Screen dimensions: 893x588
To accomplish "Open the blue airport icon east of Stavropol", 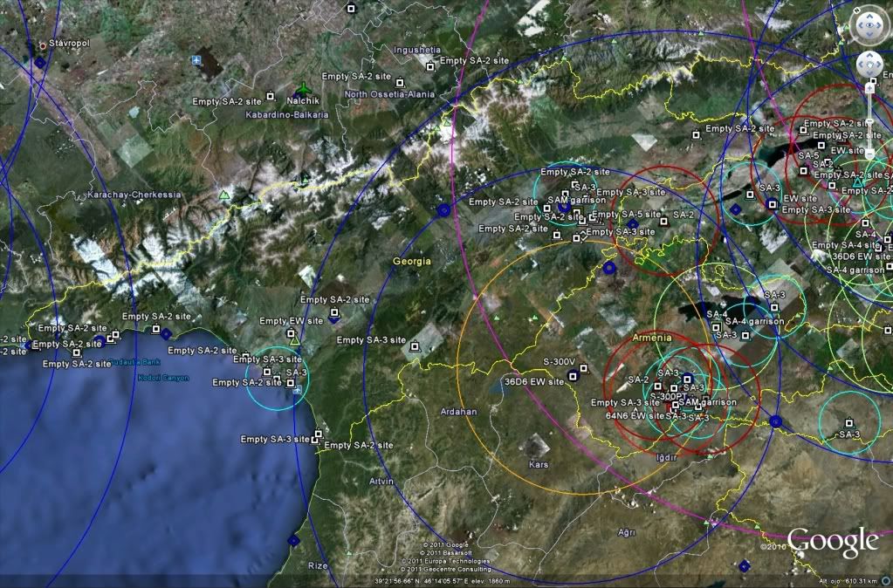I will [x=196, y=60].
